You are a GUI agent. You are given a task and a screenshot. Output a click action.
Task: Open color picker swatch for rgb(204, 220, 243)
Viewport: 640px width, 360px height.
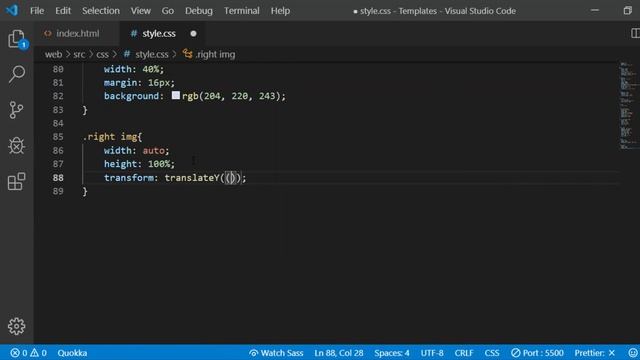tap(176, 95)
